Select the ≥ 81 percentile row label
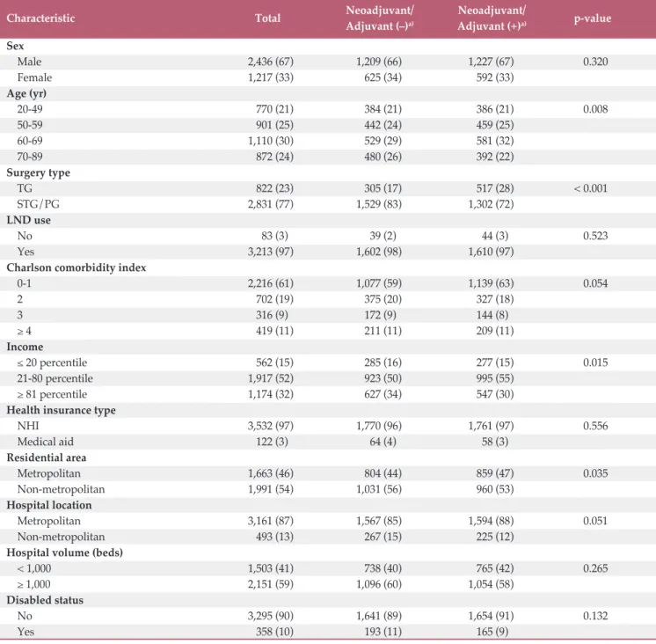Image resolution: width=656 pixels, height=644 pixels. tap(52, 395)
